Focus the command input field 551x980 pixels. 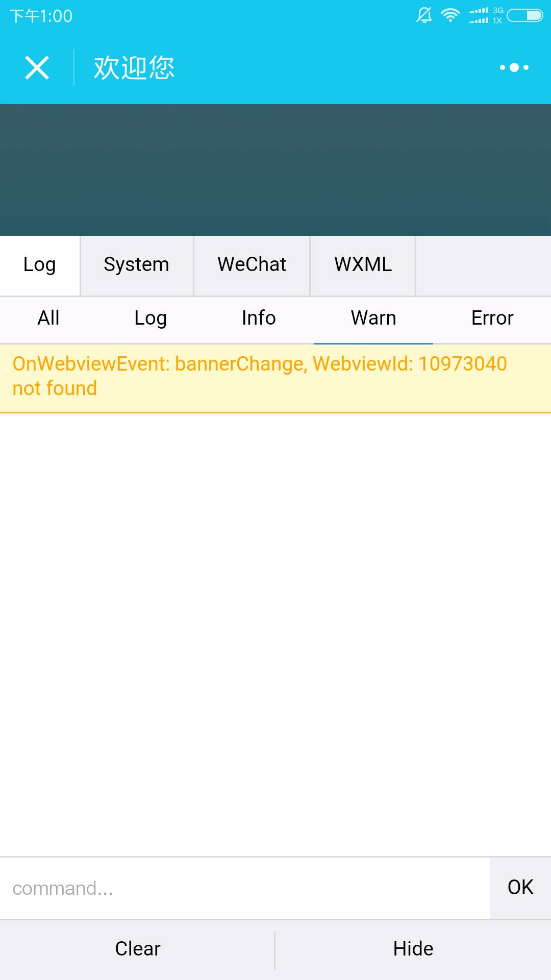[245, 888]
